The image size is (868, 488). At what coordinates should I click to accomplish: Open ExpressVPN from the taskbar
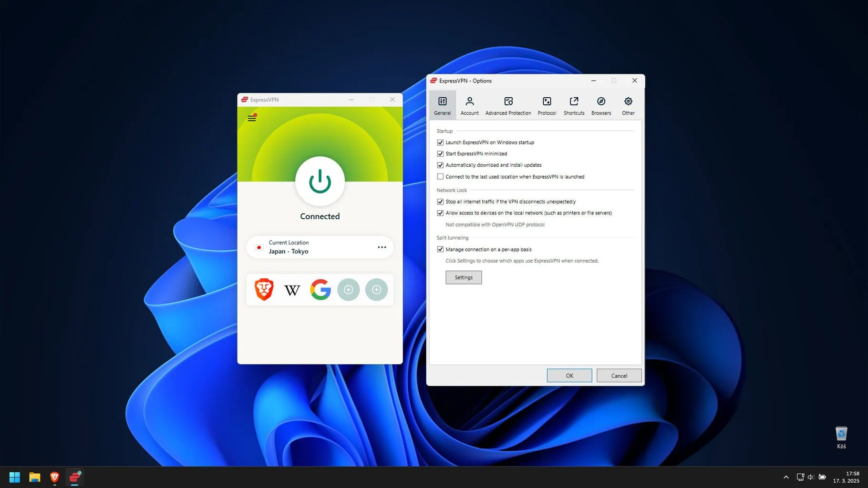[75, 477]
